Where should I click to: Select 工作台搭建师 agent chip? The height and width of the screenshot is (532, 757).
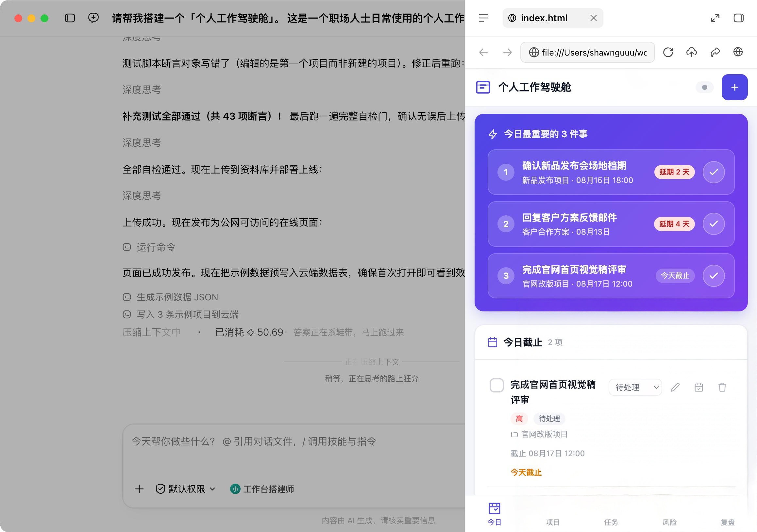click(262, 489)
